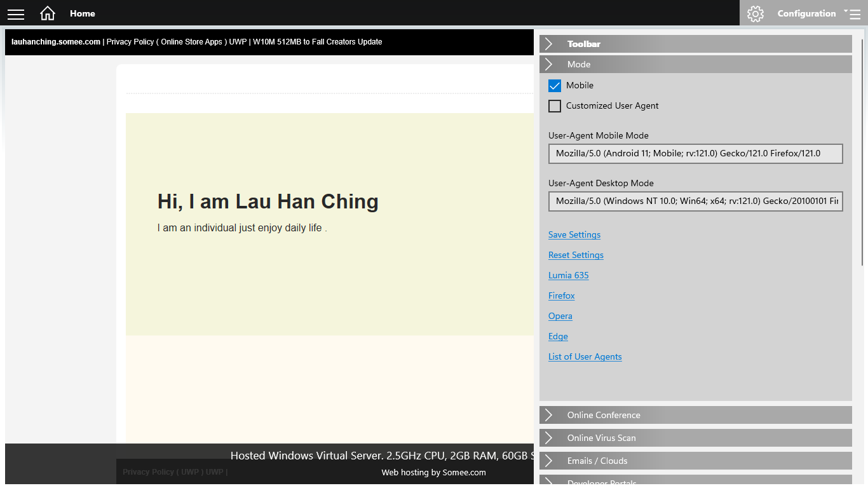
Task: Click the Configuration label in the top bar
Action: [x=806, y=13]
